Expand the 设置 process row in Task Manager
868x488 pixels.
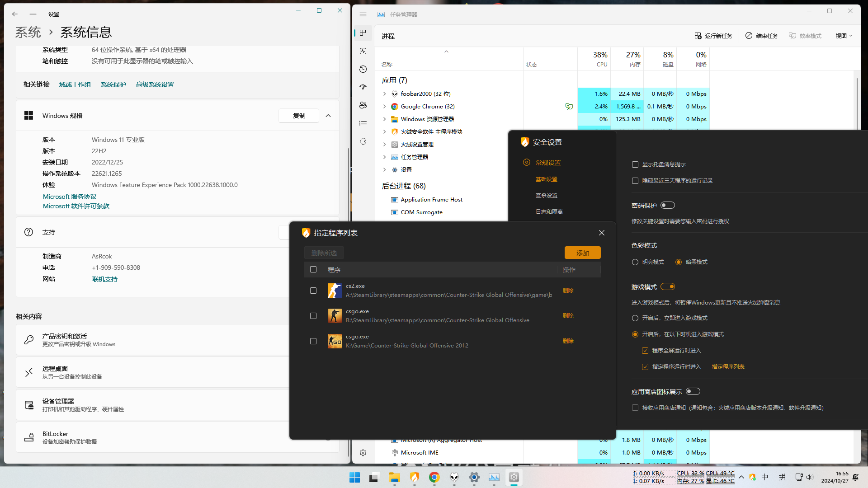(x=384, y=169)
